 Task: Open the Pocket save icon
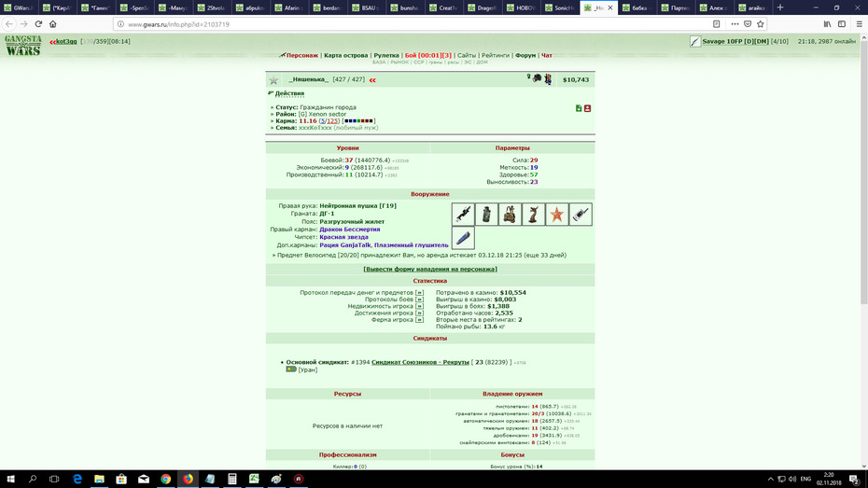(748, 23)
